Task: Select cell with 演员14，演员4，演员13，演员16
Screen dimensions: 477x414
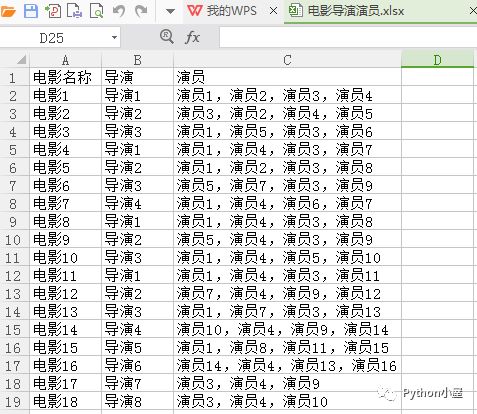Action: 287,366
